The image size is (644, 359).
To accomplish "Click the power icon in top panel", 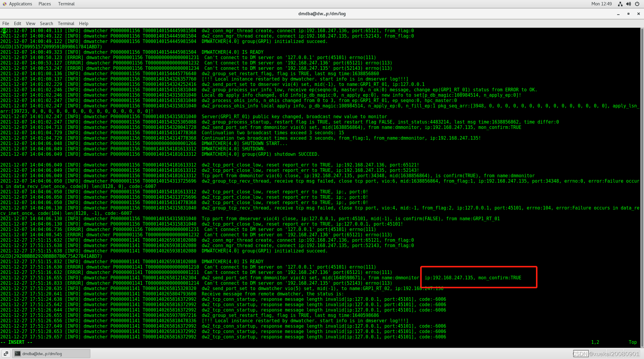I will tap(637, 4).
